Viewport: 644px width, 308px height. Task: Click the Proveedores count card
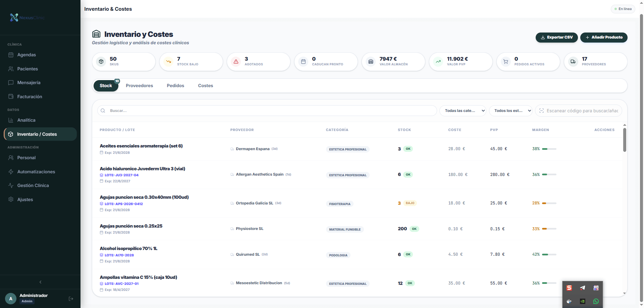[596, 62]
